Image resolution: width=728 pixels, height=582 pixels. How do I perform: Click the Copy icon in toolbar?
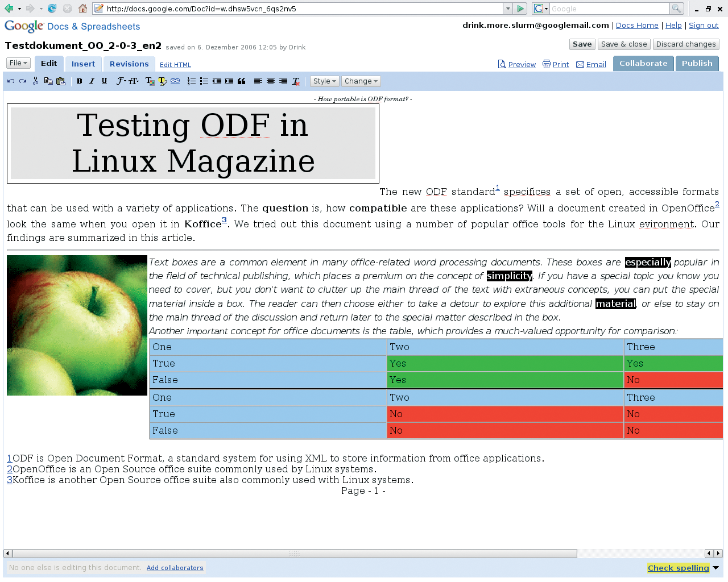48,81
